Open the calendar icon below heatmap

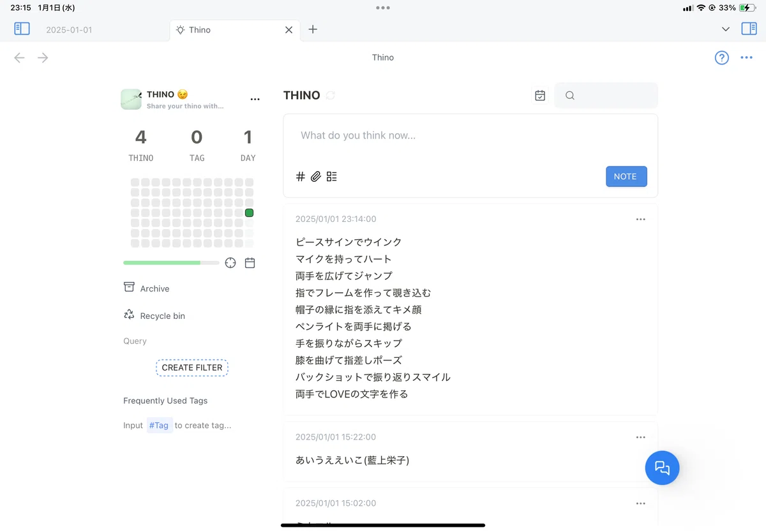click(250, 263)
